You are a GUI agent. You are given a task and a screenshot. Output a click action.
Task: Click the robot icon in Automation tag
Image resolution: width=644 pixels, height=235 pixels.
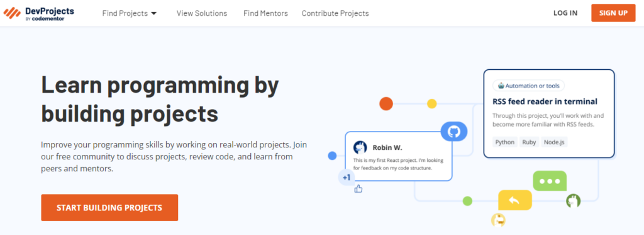coord(501,86)
